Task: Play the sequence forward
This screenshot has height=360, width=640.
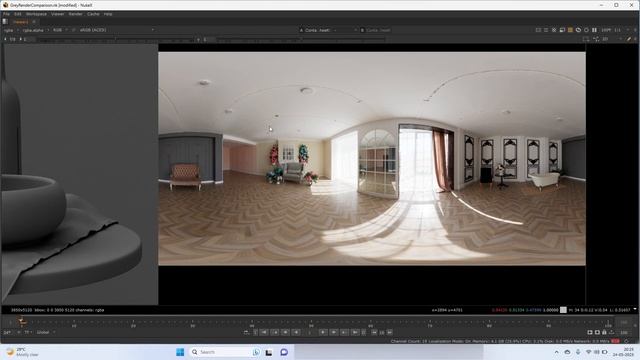Action: point(322,333)
